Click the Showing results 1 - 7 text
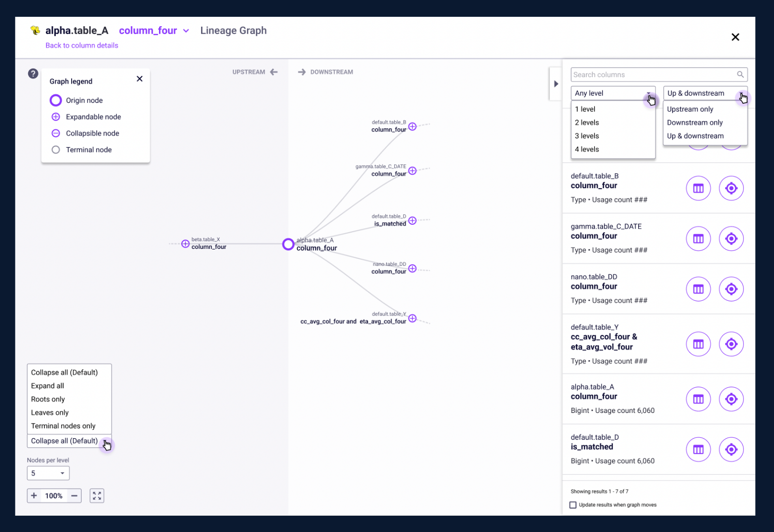This screenshot has width=774, height=532. click(600, 491)
